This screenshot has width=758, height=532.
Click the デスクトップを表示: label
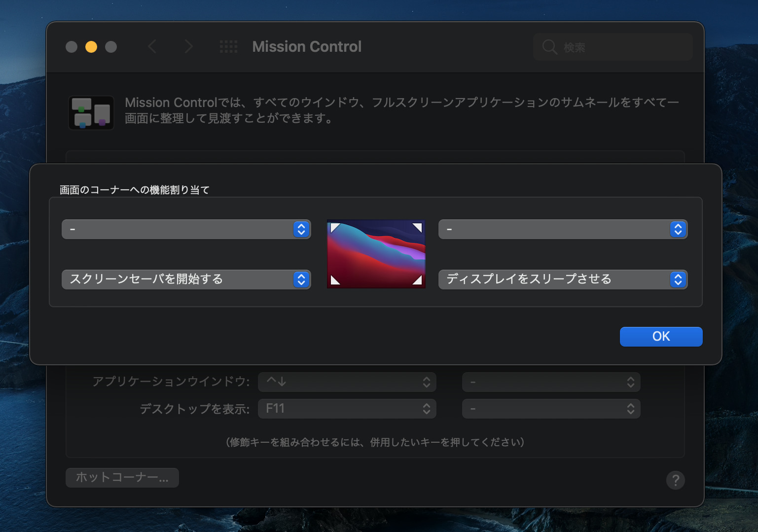(195, 409)
